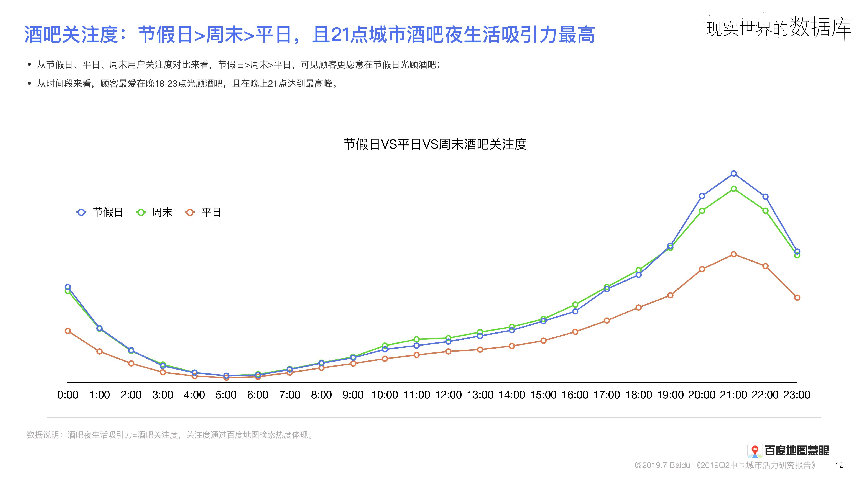This screenshot has width=868, height=488.
Task: Click the 平日 orange legend marker
Action: click(x=190, y=213)
